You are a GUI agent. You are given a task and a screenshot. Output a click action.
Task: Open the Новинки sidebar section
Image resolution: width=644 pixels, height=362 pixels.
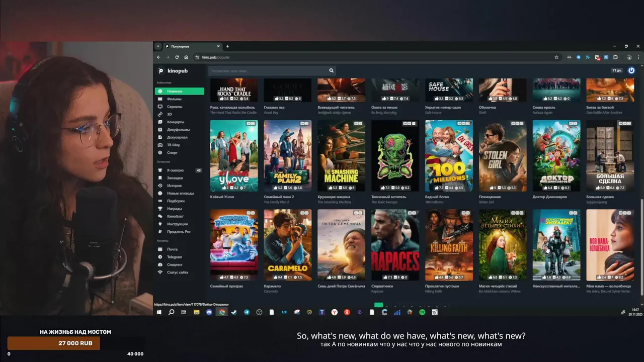[180, 91]
